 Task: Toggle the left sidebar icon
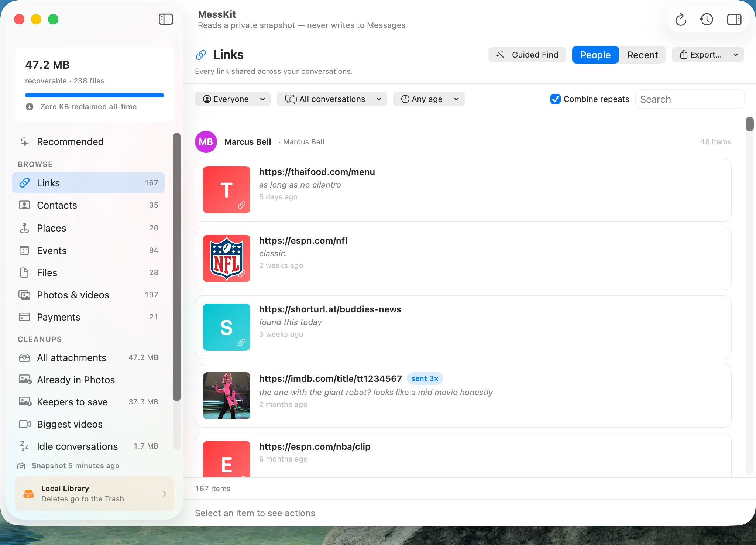coord(166,19)
